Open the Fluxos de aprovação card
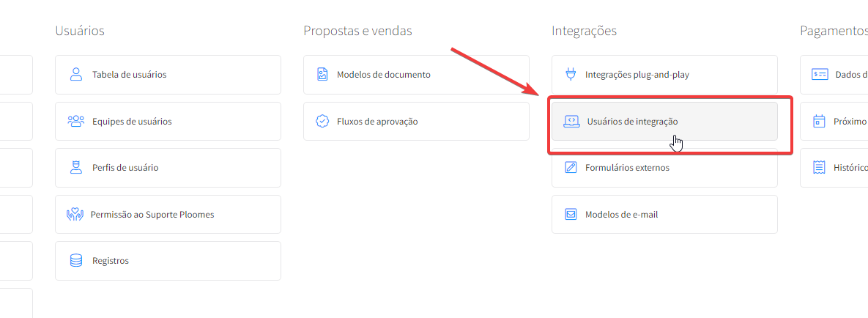The image size is (868, 318). pos(416,121)
